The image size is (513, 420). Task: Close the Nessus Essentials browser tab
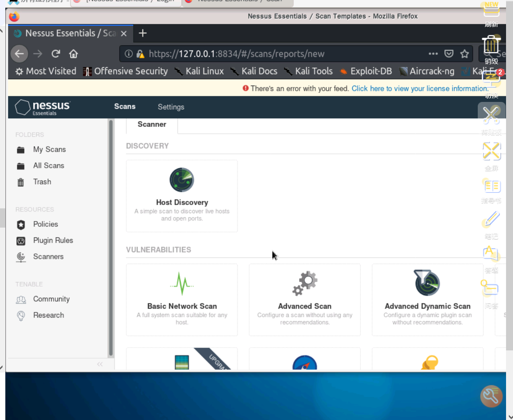pyautogui.click(x=124, y=34)
